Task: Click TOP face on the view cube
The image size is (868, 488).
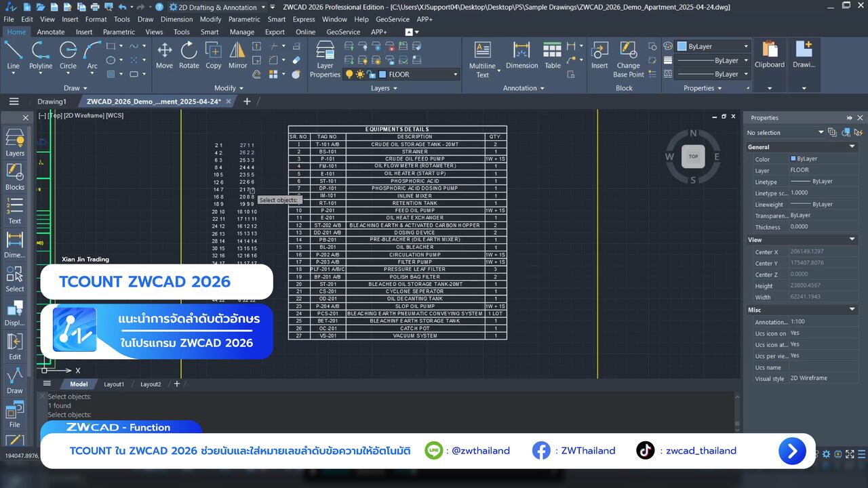Action: click(x=693, y=156)
